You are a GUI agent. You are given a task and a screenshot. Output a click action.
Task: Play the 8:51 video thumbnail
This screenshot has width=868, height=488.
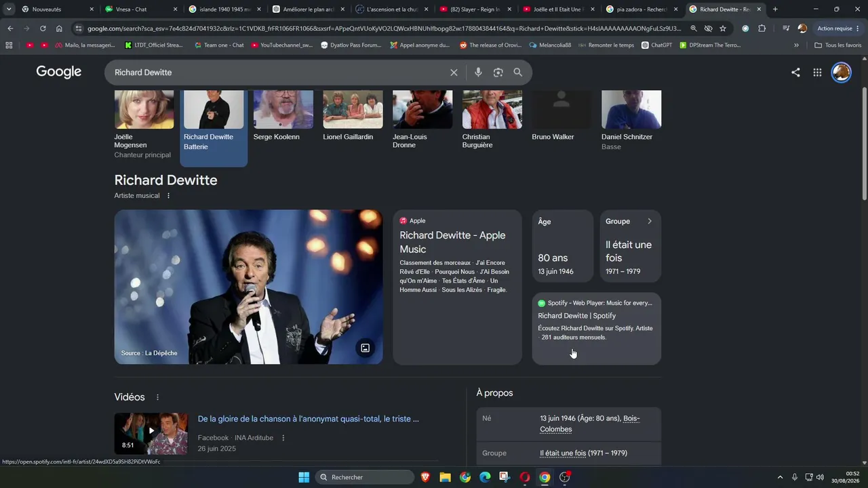151,434
